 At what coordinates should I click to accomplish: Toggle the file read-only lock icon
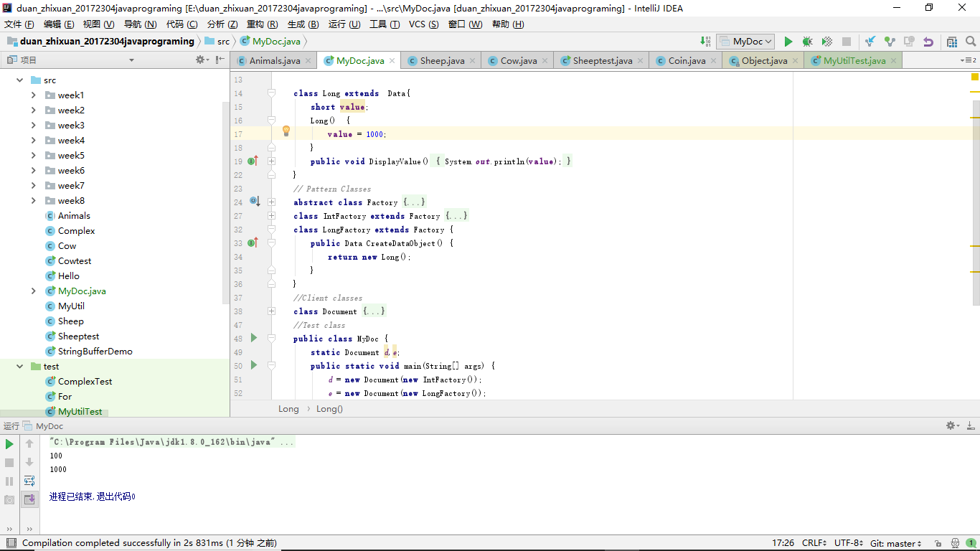tap(938, 543)
